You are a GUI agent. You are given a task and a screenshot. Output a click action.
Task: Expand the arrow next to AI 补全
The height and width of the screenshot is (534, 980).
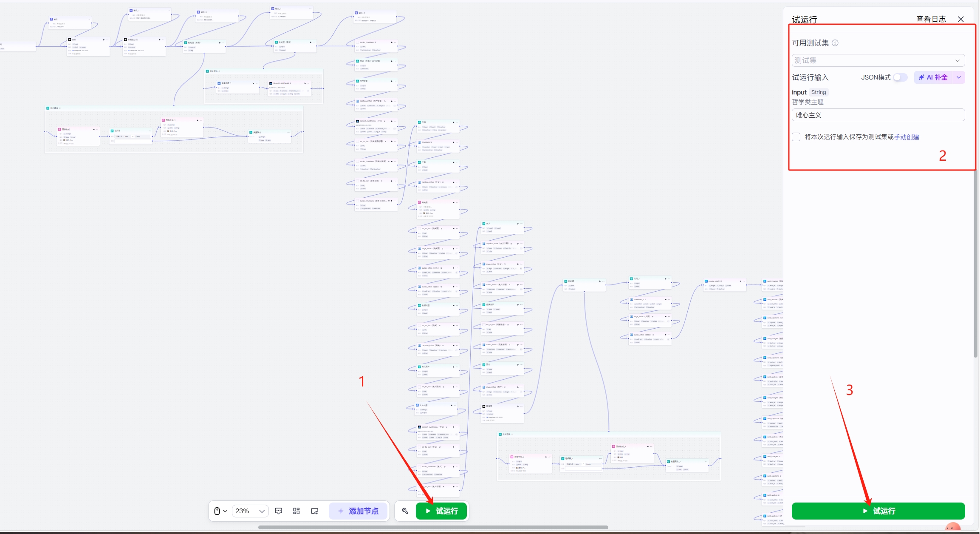tap(959, 77)
